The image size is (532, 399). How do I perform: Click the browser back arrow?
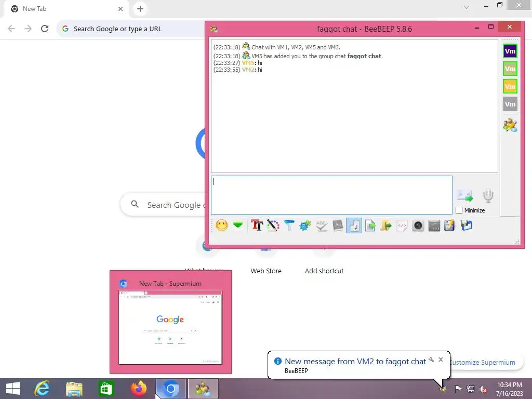11,29
